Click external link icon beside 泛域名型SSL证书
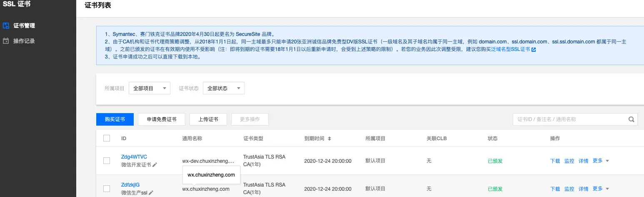The width and height of the screenshot is (644, 197). click(x=534, y=50)
